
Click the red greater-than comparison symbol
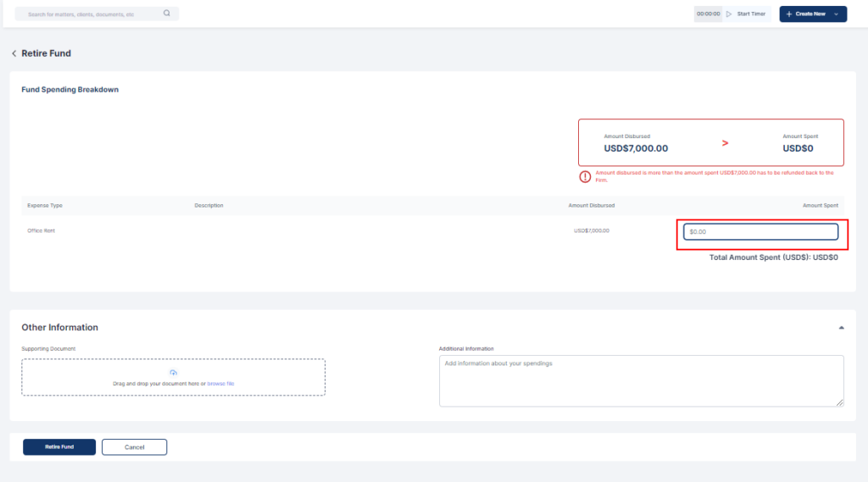725,143
